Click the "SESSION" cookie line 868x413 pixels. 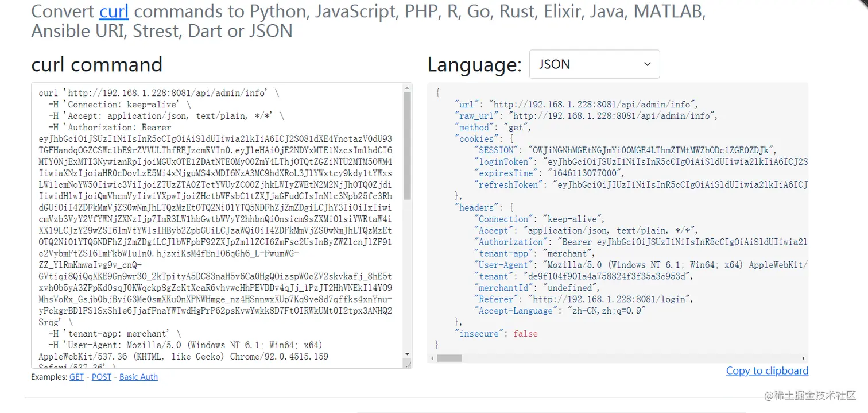[x=626, y=150]
